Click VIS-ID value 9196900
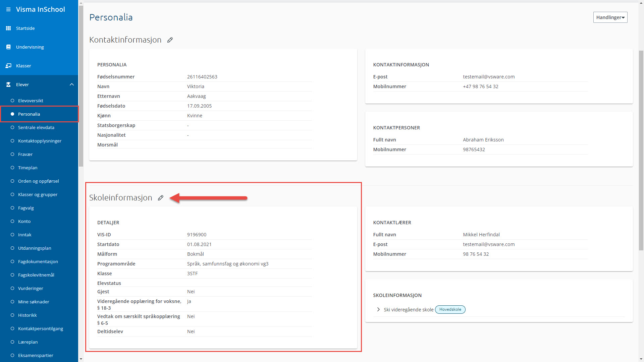The height and width of the screenshot is (362, 644). coord(197,235)
